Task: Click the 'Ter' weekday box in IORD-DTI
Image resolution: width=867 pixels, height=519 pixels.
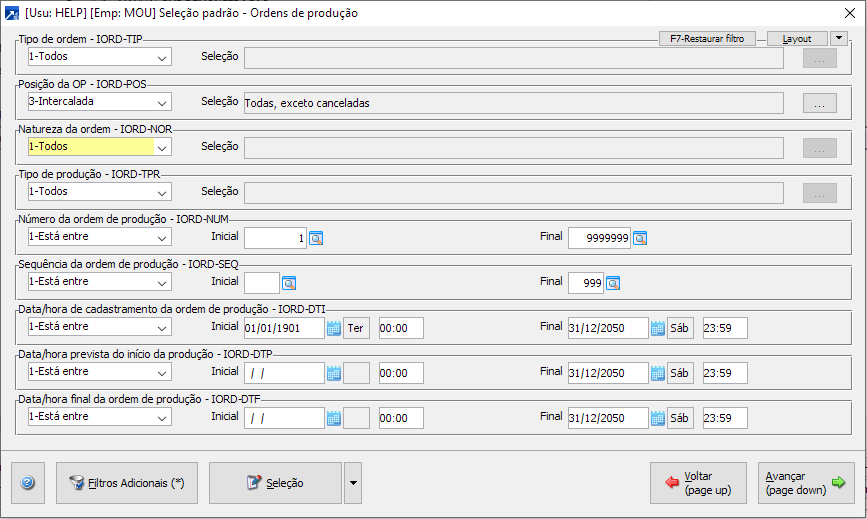Action: pyautogui.click(x=357, y=328)
